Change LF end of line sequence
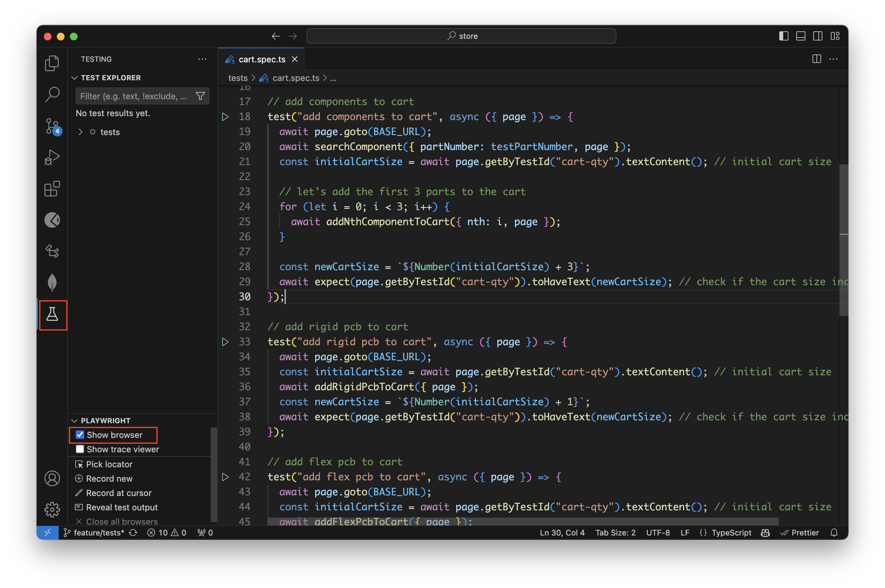The image size is (885, 588). tap(685, 533)
